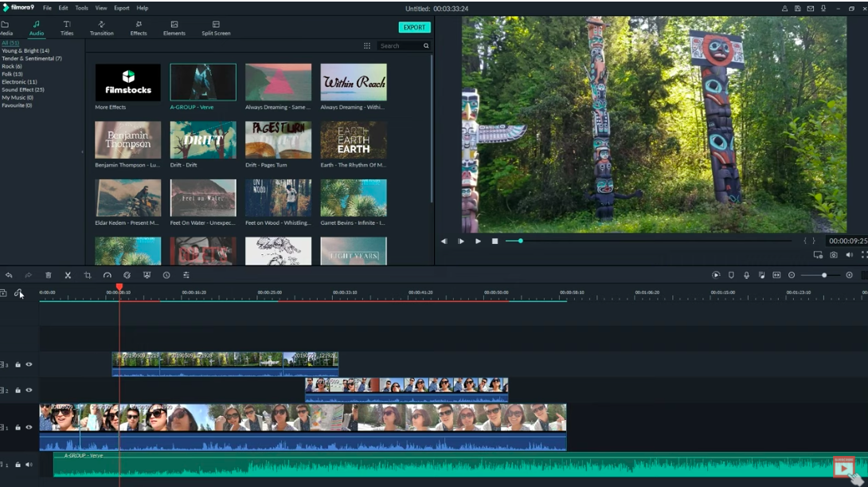Open the Color tuning palette tool
This screenshot has height=487, width=868.
click(x=127, y=275)
